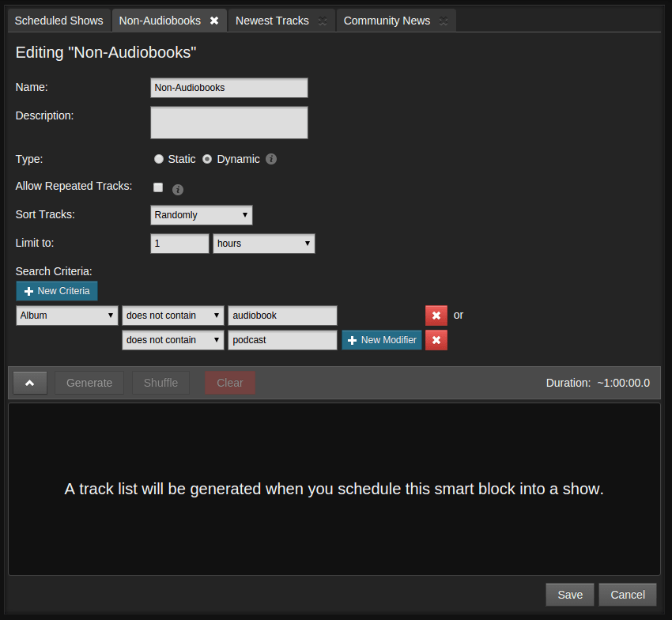The height and width of the screenshot is (620, 672).
Task: Add a New Modifier to the criteria
Action: pos(381,339)
